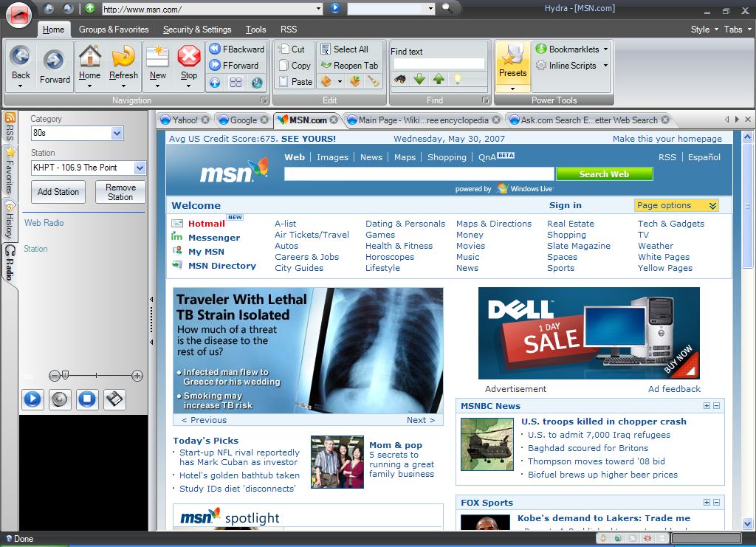This screenshot has height=547, width=756.
Task: Click the binoculars find icon
Action: pos(399,79)
